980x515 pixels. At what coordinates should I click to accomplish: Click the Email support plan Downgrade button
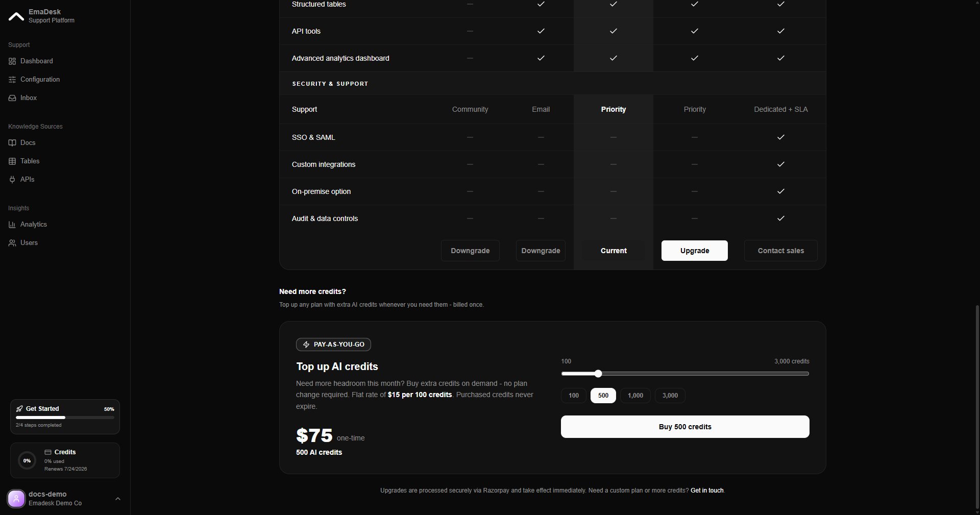click(541, 251)
